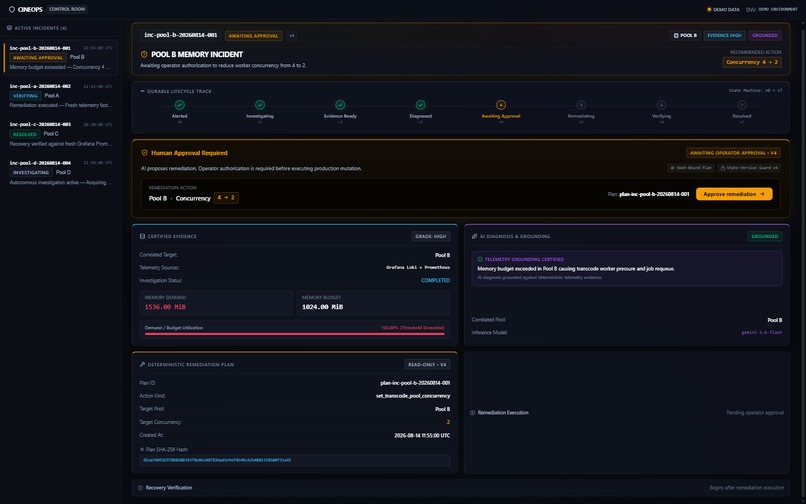Click the State-Version Guard v4 lock badge
This screenshot has width=806, height=504.
(749, 168)
